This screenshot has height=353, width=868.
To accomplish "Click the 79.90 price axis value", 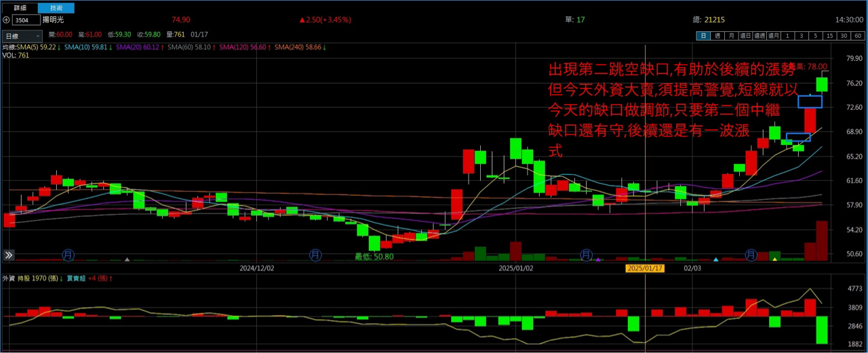I will pos(854,58).
